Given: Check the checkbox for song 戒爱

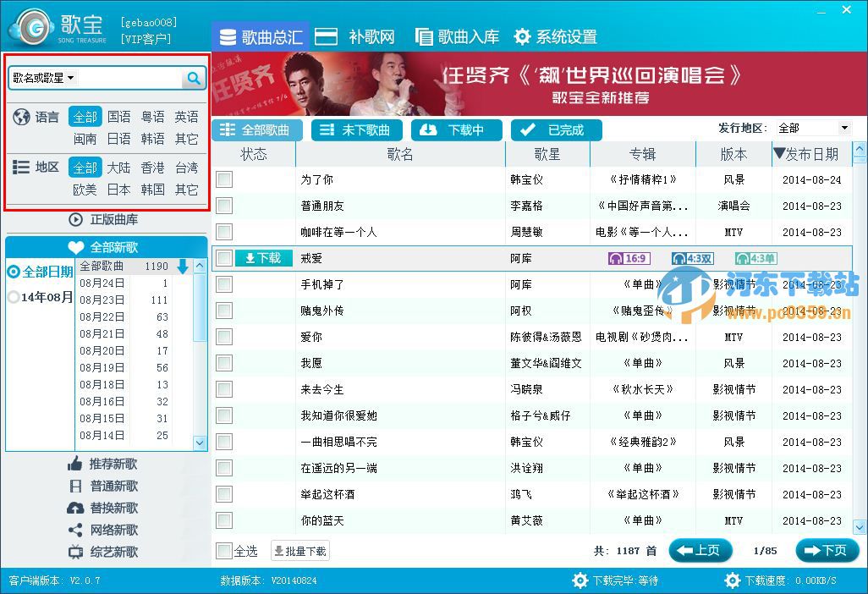Looking at the screenshot, I should pos(223,257).
